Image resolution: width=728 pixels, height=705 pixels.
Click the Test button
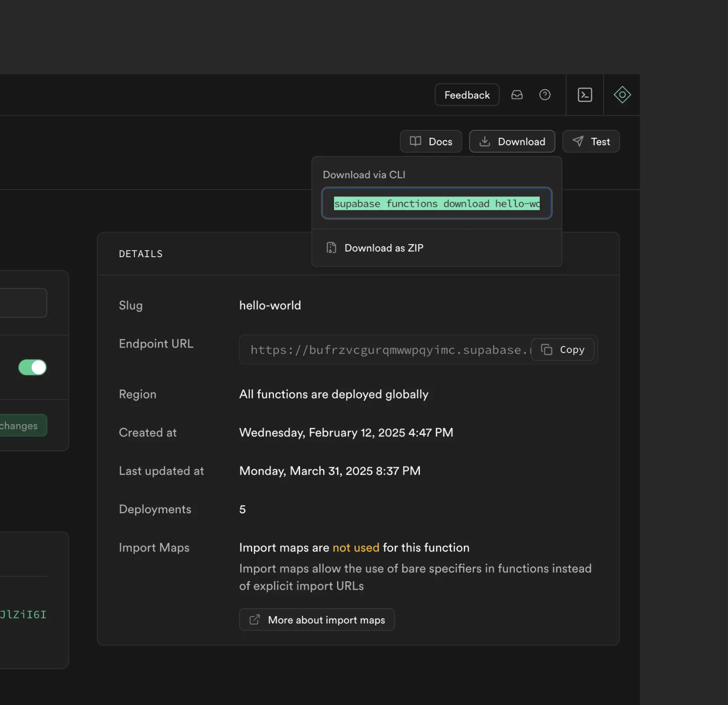pos(591,141)
